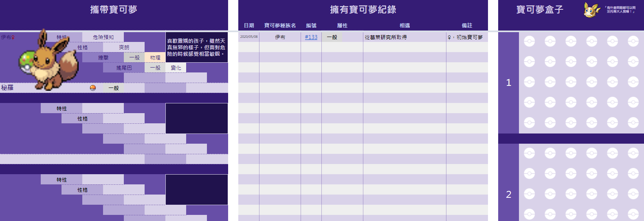Click the 伊布♀ name label above the sprite

[8, 37]
